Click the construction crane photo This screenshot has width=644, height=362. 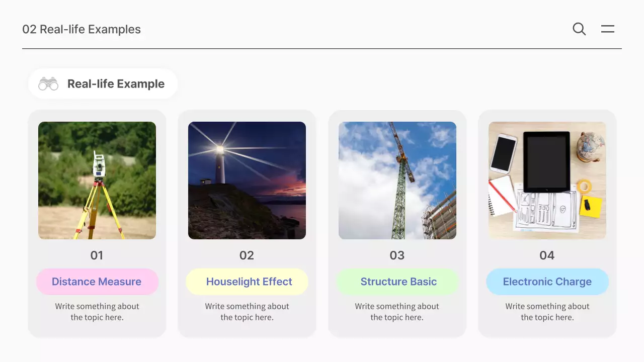coord(397,180)
